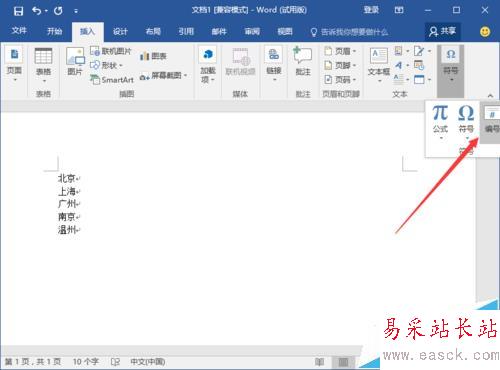Image resolution: width=500 pixels, height=370 pixels.
Task: Click the word 上海 in the document
Action: [x=66, y=191]
